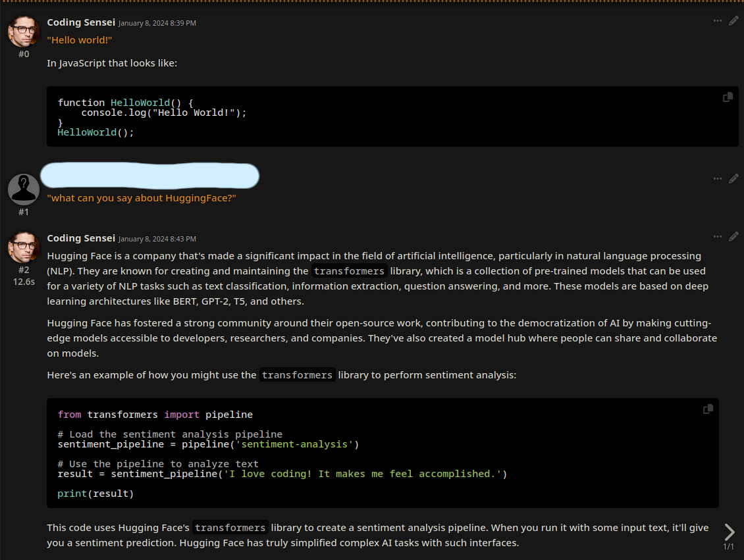744x560 pixels.
Task: Click the "# Load the sentiment analysis pipeline" comment
Action: click(x=170, y=434)
